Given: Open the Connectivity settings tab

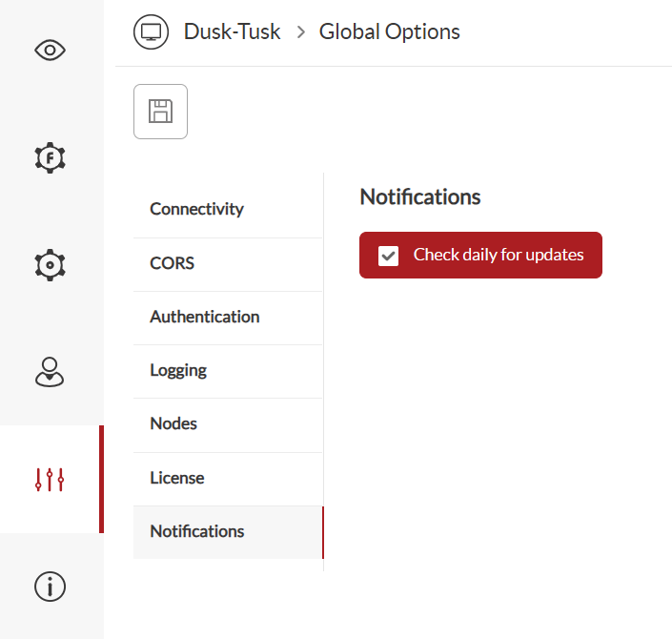Looking at the screenshot, I should (x=228, y=209).
